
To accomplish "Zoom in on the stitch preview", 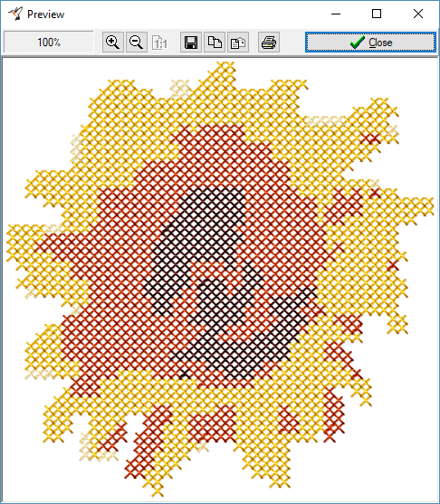I will pyautogui.click(x=113, y=43).
